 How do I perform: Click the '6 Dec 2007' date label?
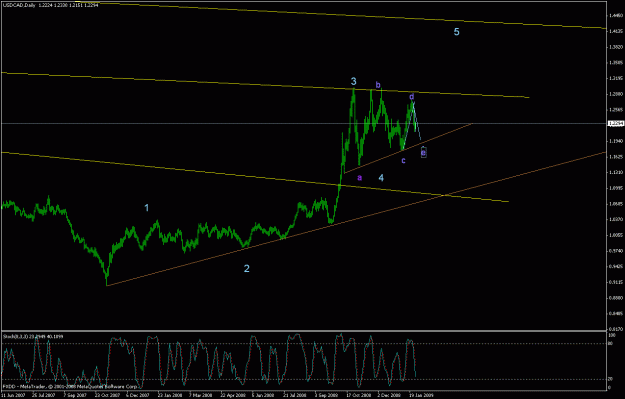pos(138,395)
